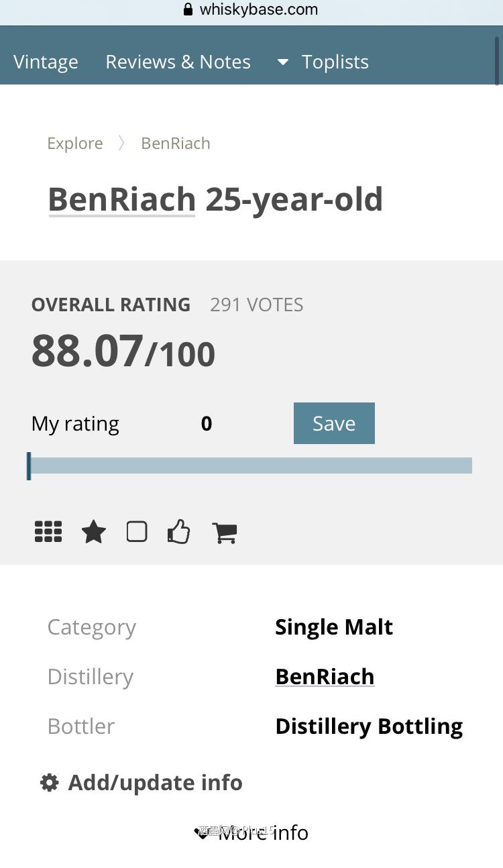Click the shopping cart icon
The width and height of the screenshot is (503, 868).
click(224, 533)
